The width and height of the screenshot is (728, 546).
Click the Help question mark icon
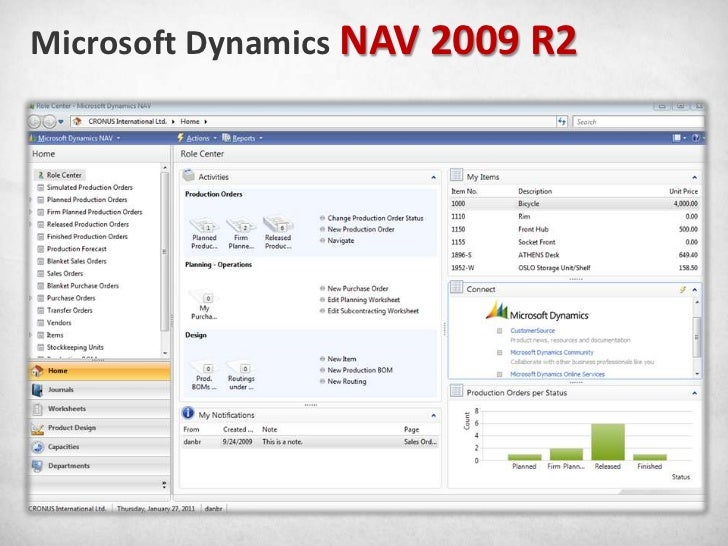click(x=696, y=138)
